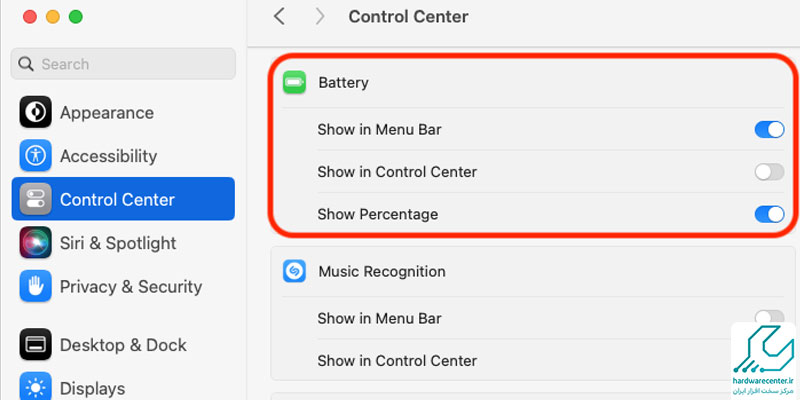Open the Accessibility icon in sidebar
Viewport: 800px width, 400px height.
coord(35,155)
